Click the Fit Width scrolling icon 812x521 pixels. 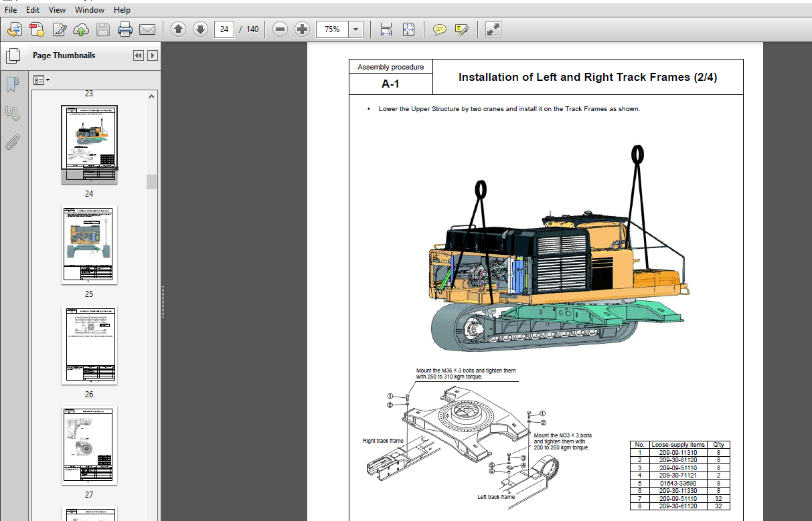click(x=386, y=29)
